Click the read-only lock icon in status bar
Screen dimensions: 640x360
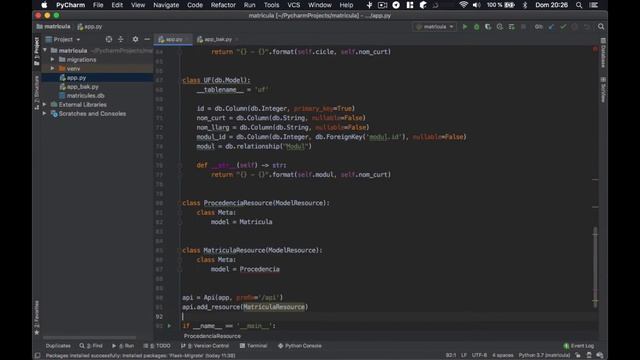578,356
